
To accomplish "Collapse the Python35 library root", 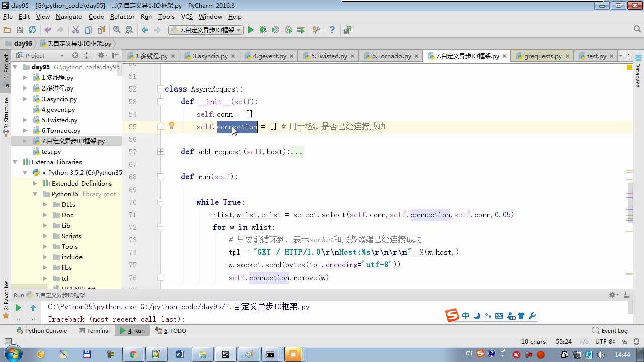I will [35, 194].
